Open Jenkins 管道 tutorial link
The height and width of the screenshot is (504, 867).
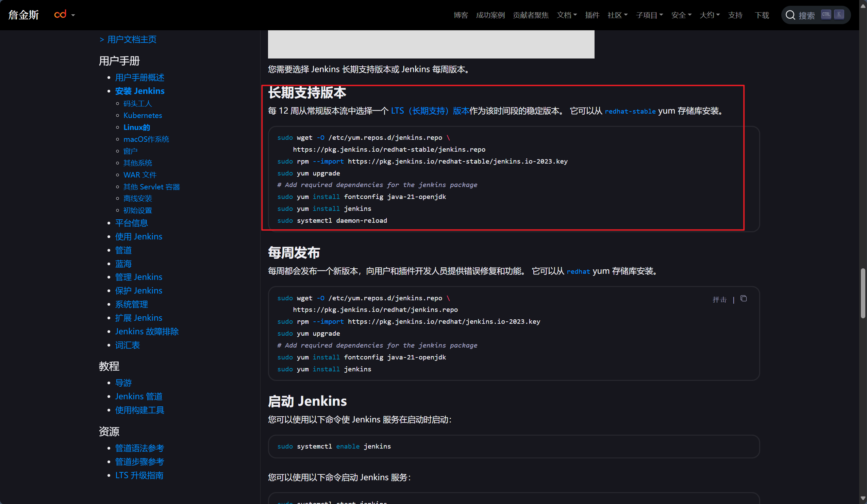point(139,396)
